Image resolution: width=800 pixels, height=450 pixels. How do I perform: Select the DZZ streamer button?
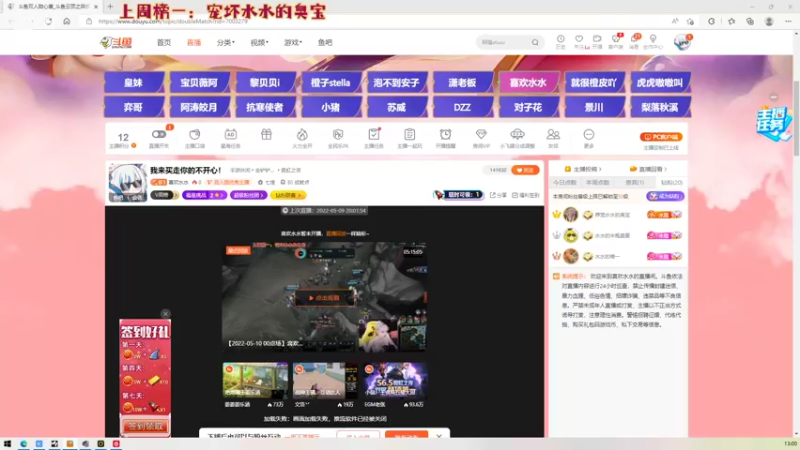click(462, 107)
